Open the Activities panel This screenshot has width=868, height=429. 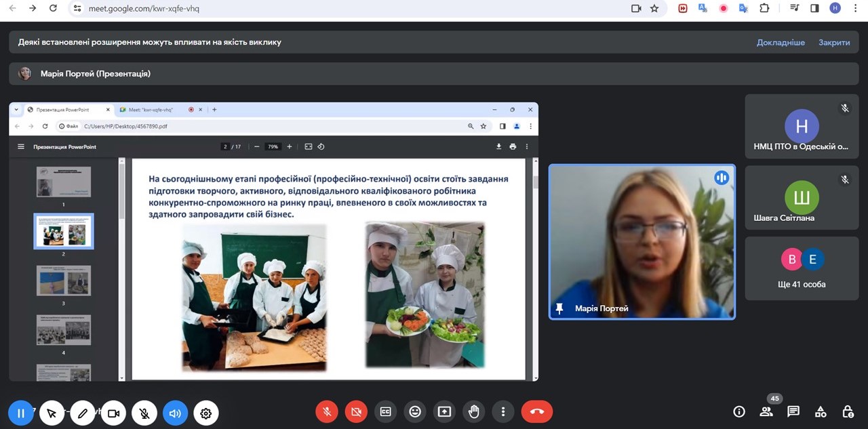821,412
